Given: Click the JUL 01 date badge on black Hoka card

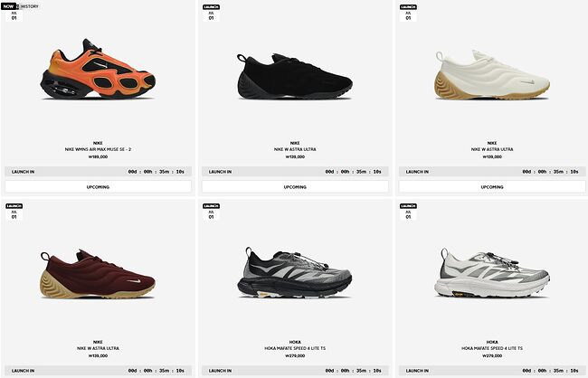Looking at the screenshot, I should click(211, 214).
